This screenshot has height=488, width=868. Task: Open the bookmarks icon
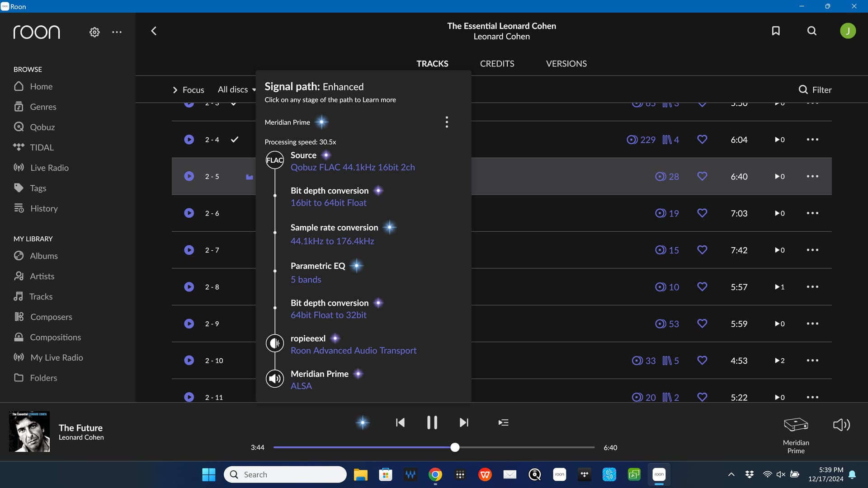(776, 31)
